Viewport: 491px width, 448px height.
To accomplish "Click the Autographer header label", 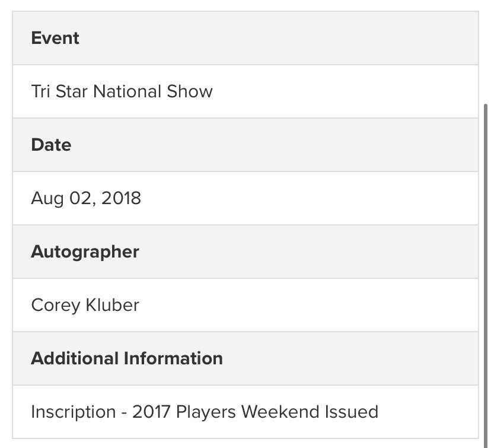I will tap(85, 252).
